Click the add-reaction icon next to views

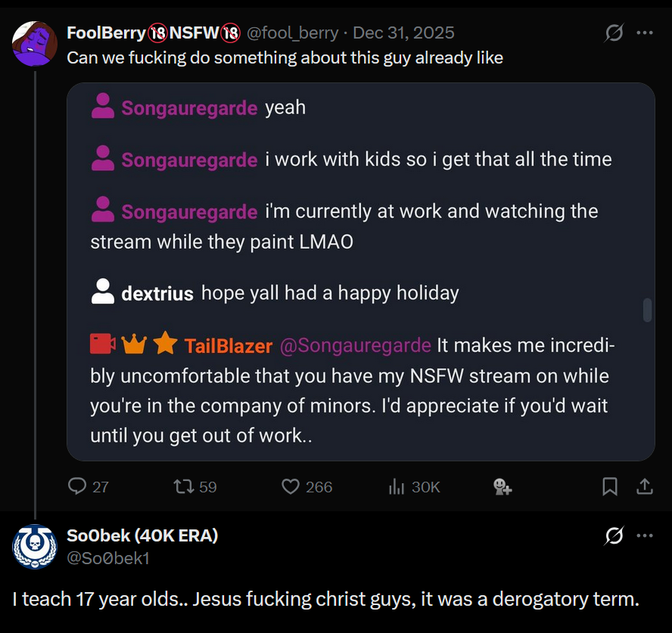coord(502,486)
